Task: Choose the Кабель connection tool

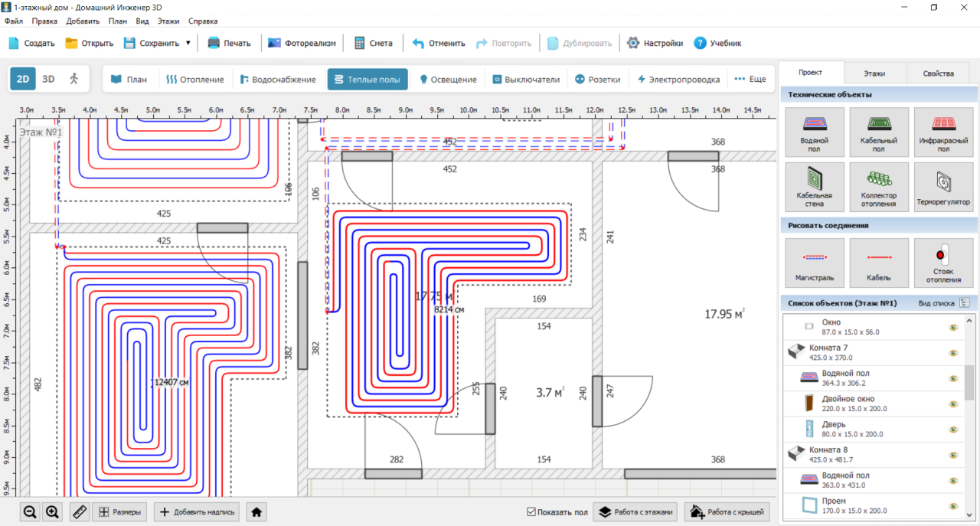Action: pyautogui.click(x=879, y=263)
